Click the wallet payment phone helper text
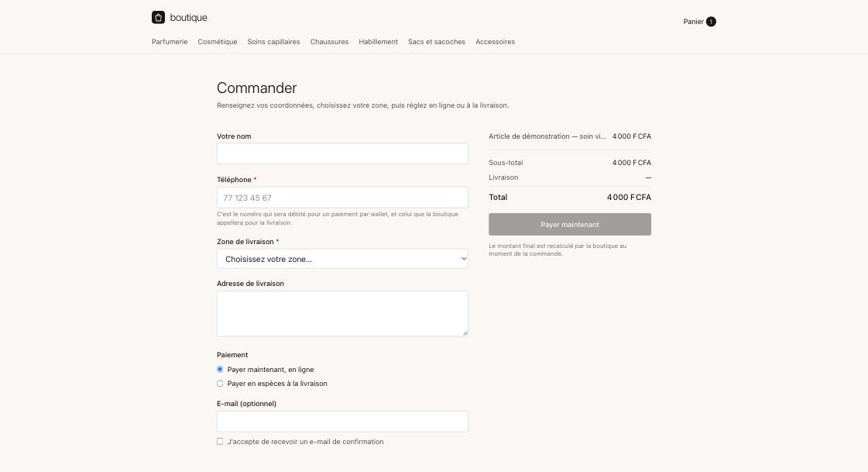This screenshot has width=868, height=472. coord(338,219)
